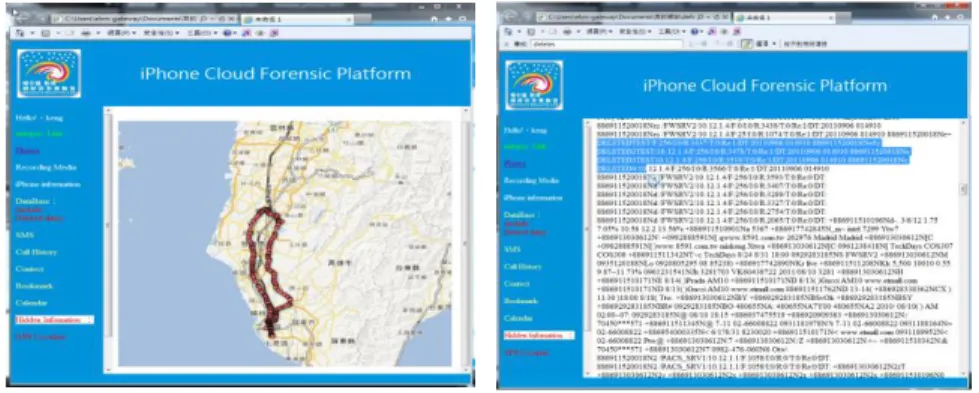This screenshot has width=979, height=393.
Task: Open iPhone information in left window sidebar
Action: tap(47, 184)
